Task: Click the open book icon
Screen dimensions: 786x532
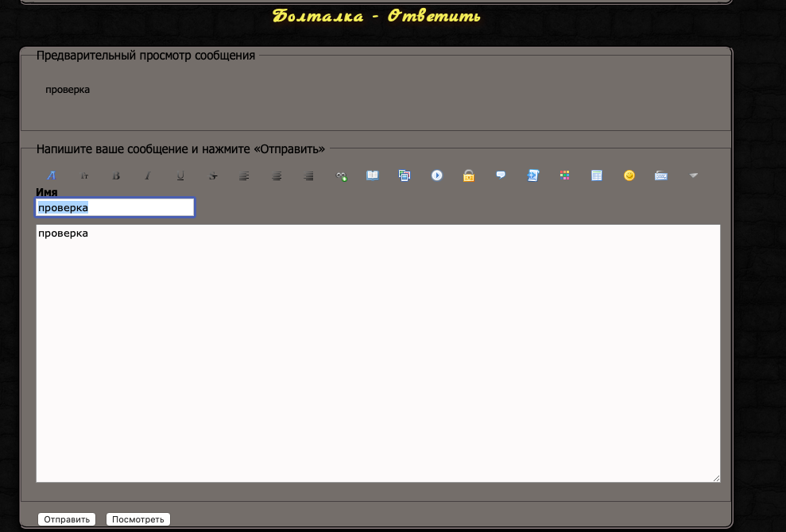Action: point(373,175)
